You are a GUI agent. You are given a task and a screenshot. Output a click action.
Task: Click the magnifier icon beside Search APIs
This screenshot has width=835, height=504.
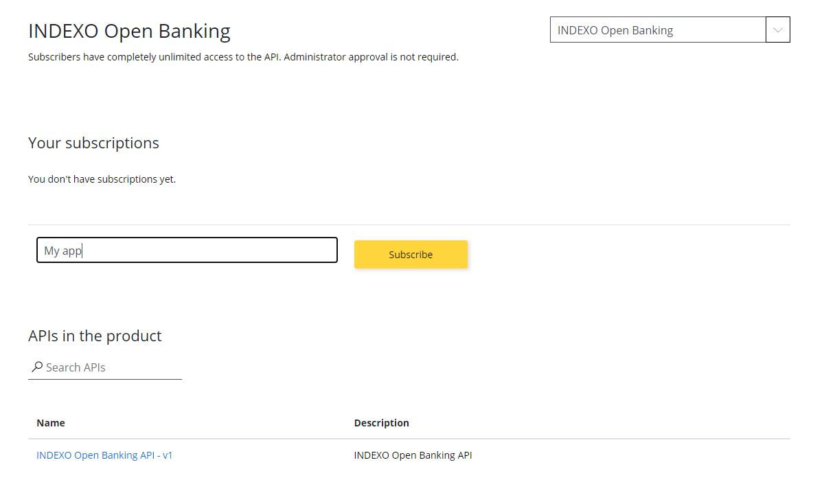tap(37, 367)
